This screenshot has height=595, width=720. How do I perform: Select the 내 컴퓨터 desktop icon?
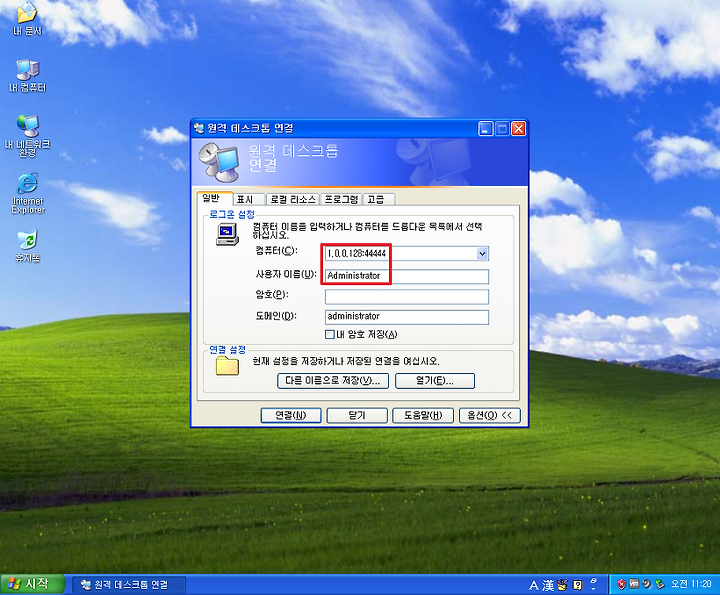pos(28,75)
